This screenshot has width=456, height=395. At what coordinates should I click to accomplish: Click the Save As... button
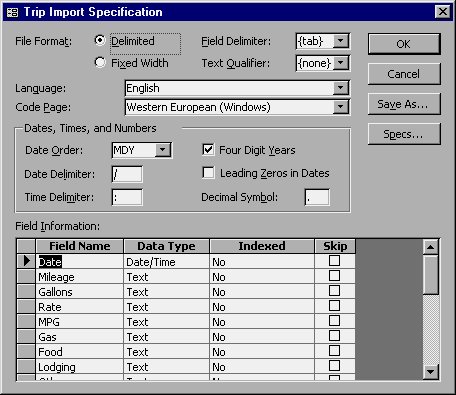[x=404, y=104]
